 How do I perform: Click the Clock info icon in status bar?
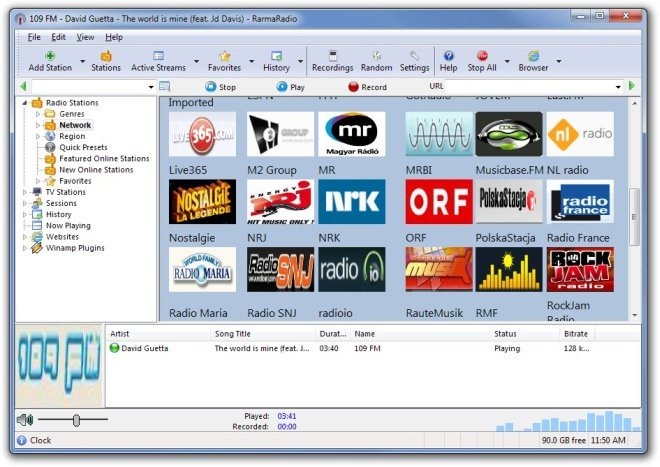[21, 440]
